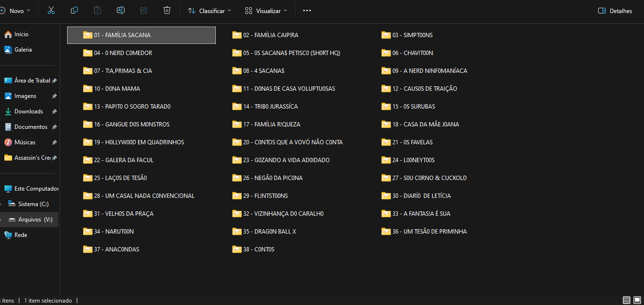Click the Cut scissors icon
This screenshot has height=305, width=644.
pos(51,11)
